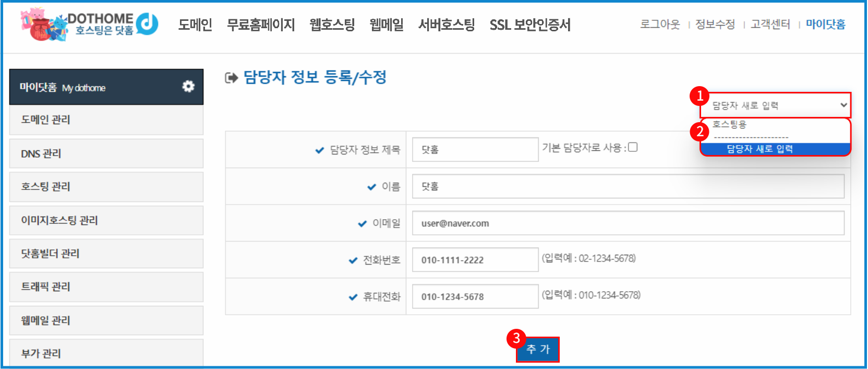Click the 로그아웃 link
868x369 pixels.
click(660, 24)
